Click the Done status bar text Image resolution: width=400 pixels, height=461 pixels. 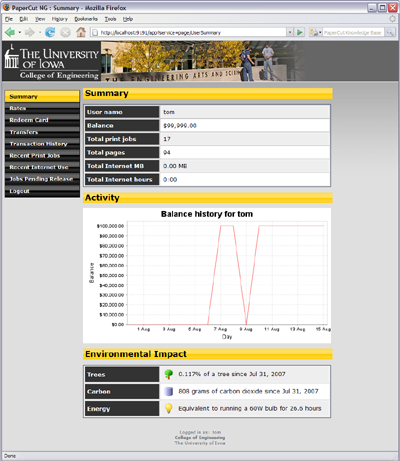click(10, 456)
